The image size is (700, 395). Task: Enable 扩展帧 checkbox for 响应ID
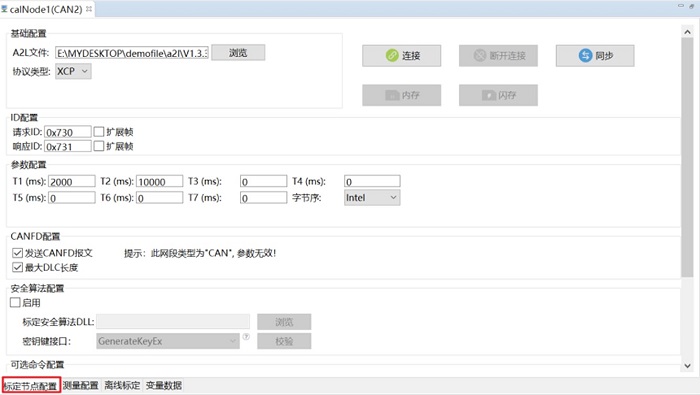(99, 146)
